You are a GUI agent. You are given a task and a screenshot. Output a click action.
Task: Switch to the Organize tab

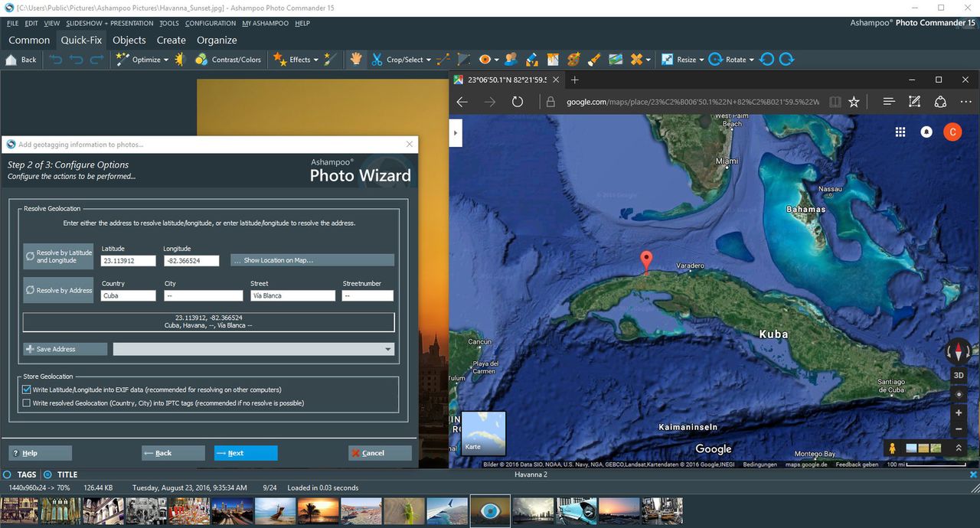point(217,40)
